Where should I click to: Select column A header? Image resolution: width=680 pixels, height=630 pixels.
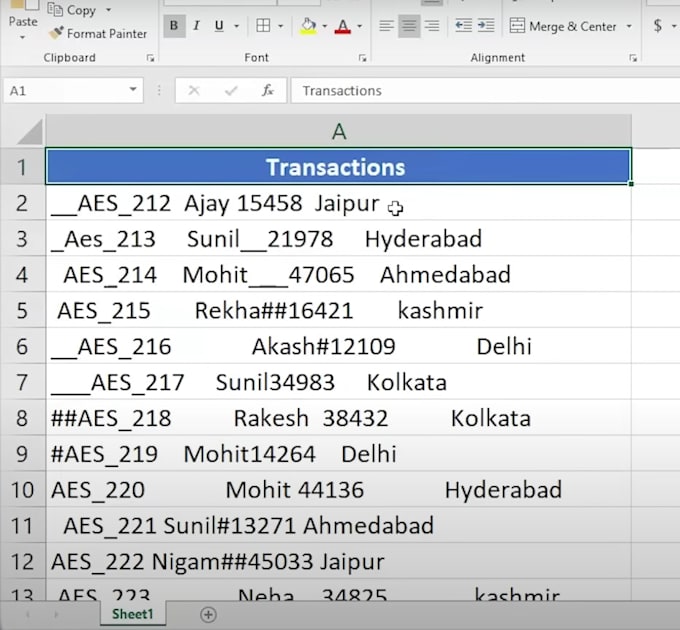point(339,131)
